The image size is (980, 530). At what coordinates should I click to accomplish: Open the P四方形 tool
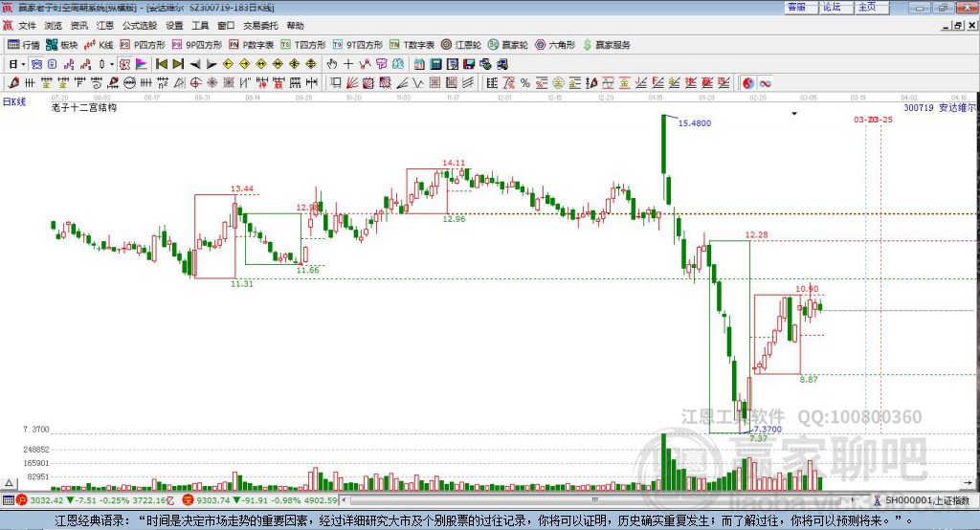coord(143,45)
